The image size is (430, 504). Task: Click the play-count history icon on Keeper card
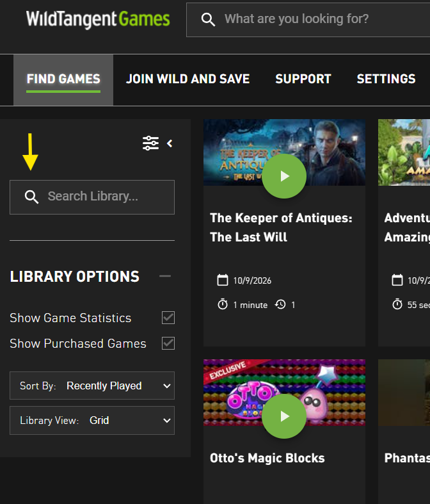click(280, 304)
